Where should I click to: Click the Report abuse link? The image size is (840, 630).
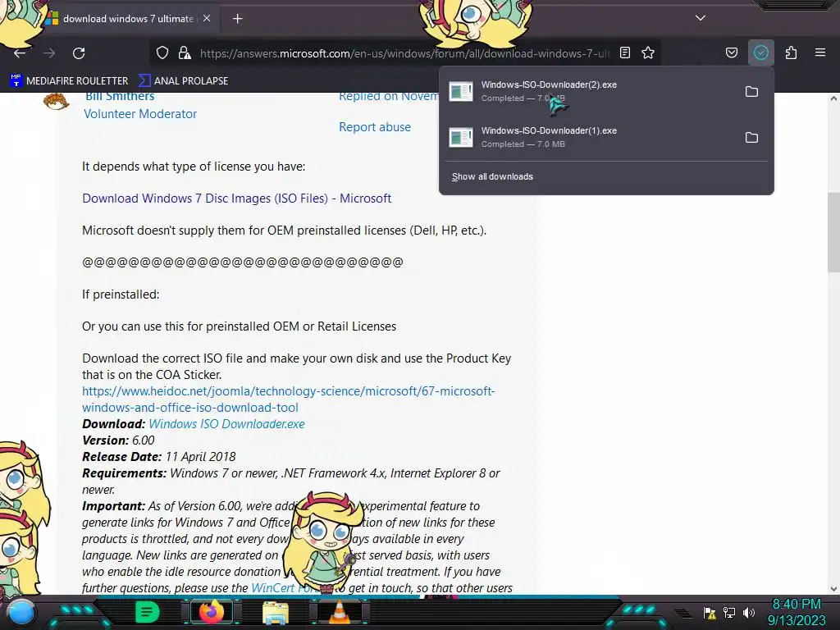coord(374,127)
